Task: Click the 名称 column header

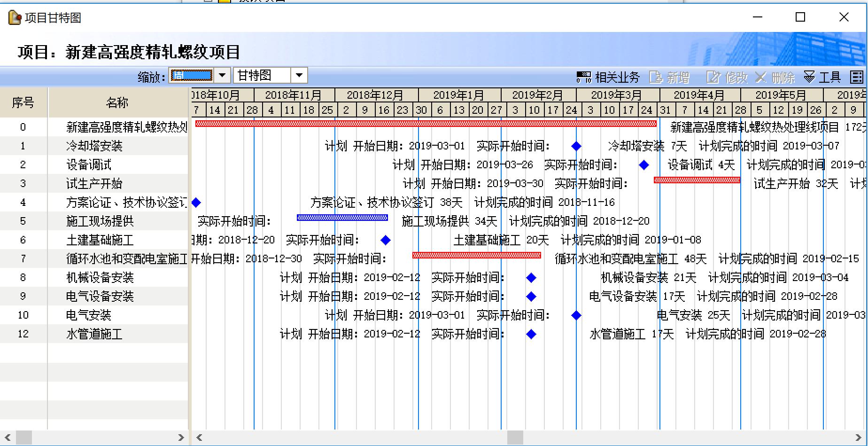Action: click(x=117, y=102)
